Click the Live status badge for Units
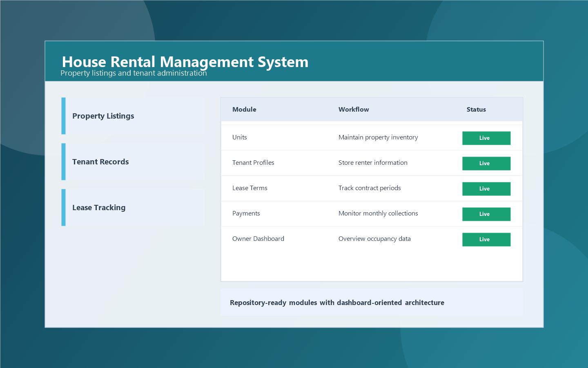This screenshot has height=368, width=588. click(486, 138)
